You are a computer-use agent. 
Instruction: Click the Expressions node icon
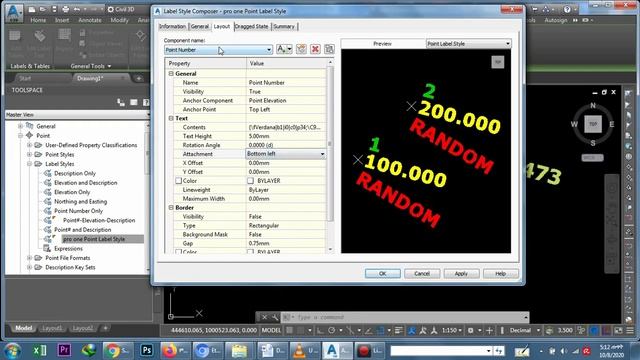pyautogui.click(x=47, y=248)
